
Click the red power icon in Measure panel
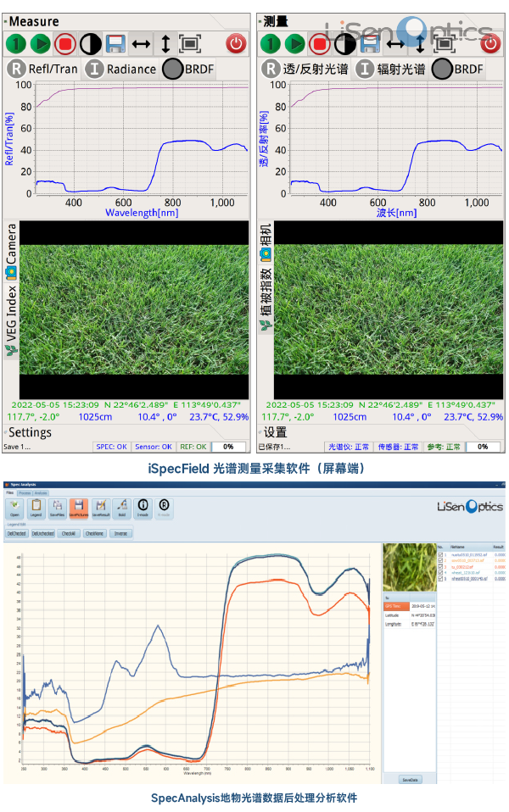coord(236,43)
